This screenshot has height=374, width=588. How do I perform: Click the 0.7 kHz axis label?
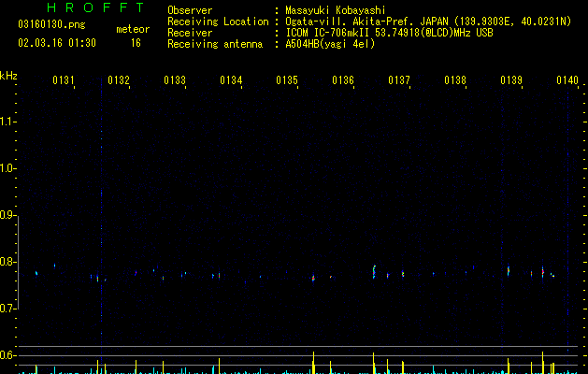tap(7, 309)
